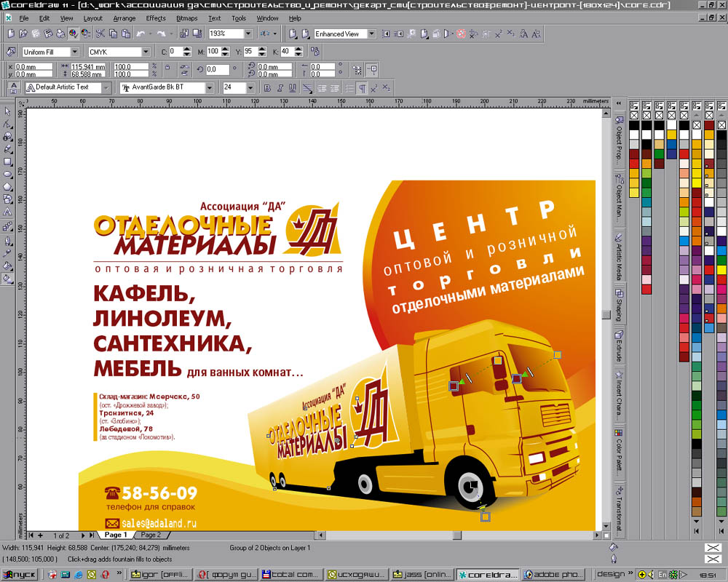728x582 pixels.
Task: Click the Copy icon in the toolbar
Action: tap(113, 33)
